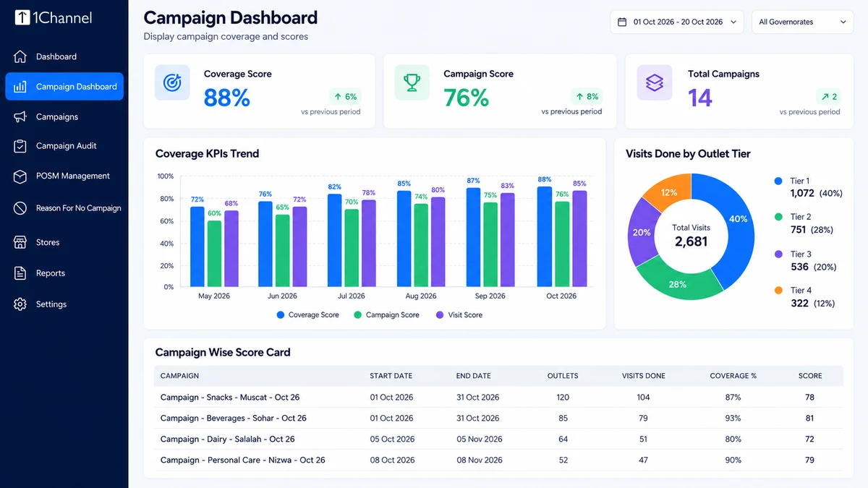Image resolution: width=868 pixels, height=488 pixels.
Task: Open Campaign - Dairy - Salalah - Oct 26
Action: point(228,439)
